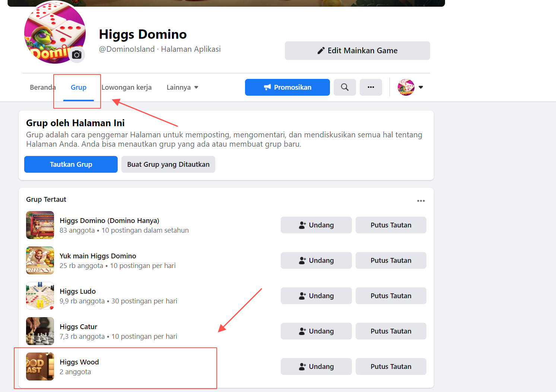Screen dimensions: 556x392
Task: Open the Higgs Ludo group link
Action: (78, 291)
